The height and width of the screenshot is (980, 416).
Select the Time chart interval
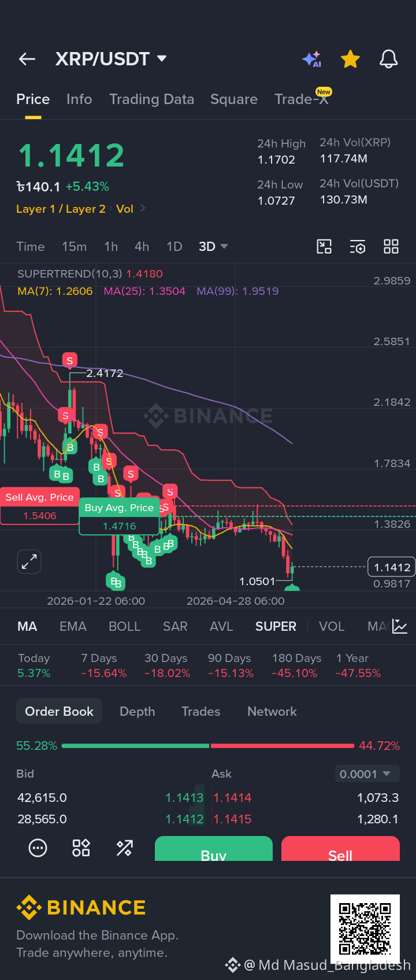(x=31, y=247)
